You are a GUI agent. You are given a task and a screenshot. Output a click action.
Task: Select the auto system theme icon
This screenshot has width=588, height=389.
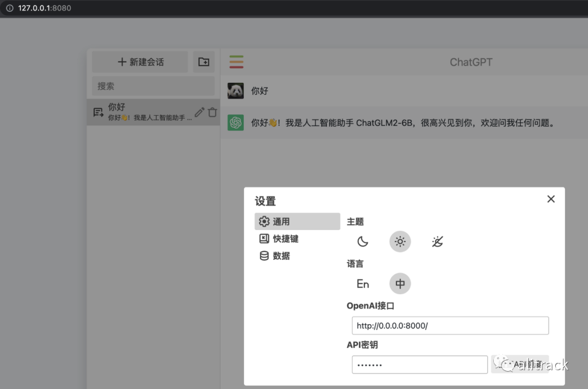(x=437, y=241)
